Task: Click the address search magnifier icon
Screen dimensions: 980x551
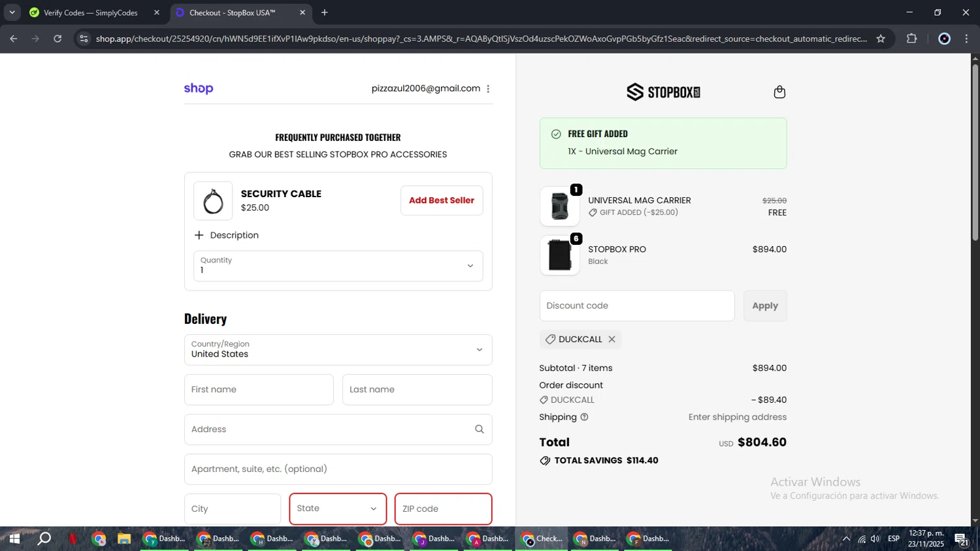Action: click(x=480, y=430)
